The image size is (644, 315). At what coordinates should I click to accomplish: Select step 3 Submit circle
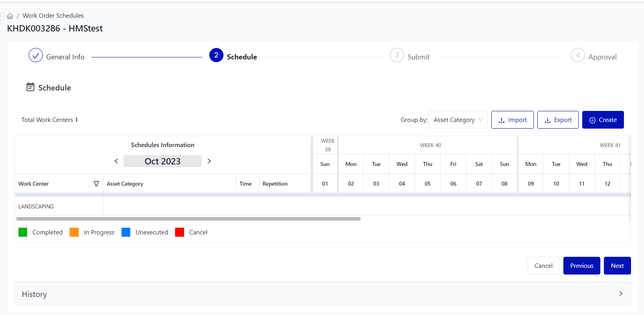point(397,55)
